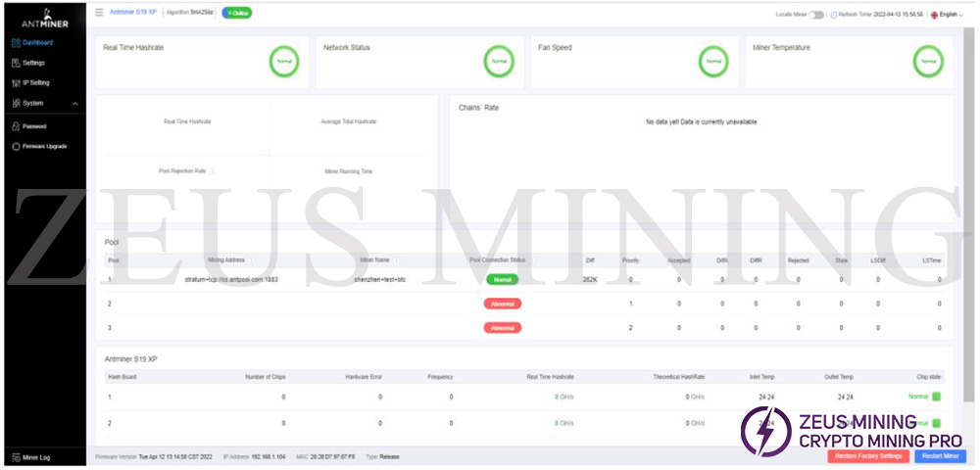Click the Firmware Upgrade circle icon

(16, 147)
